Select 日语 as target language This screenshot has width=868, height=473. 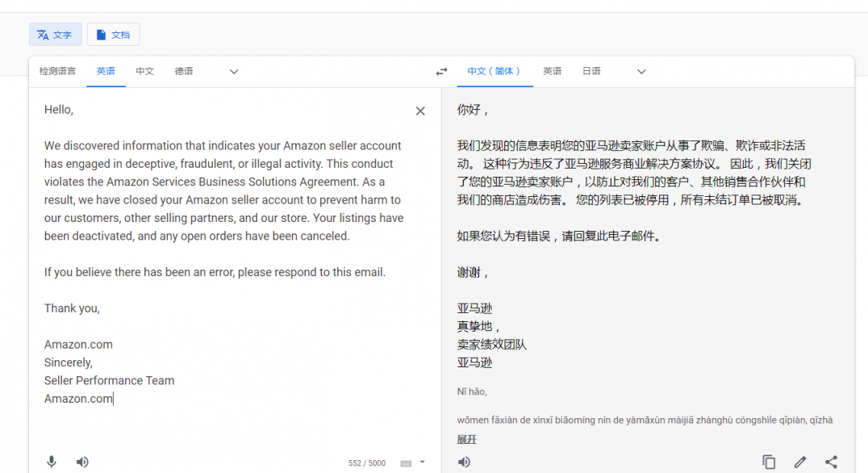[x=591, y=71]
